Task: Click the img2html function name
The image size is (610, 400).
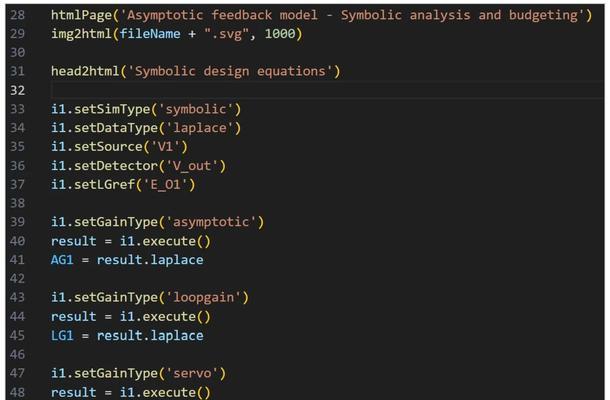Action: click(x=82, y=34)
